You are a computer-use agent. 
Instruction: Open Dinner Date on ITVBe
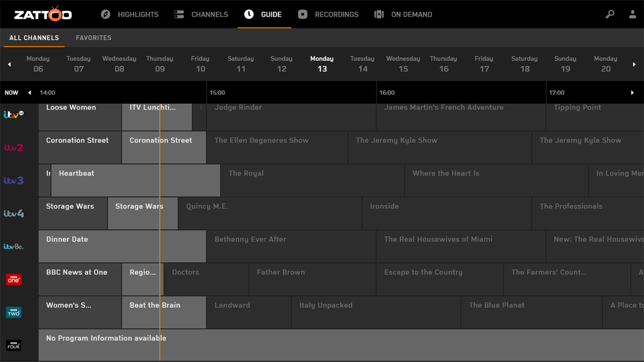coord(122,246)
